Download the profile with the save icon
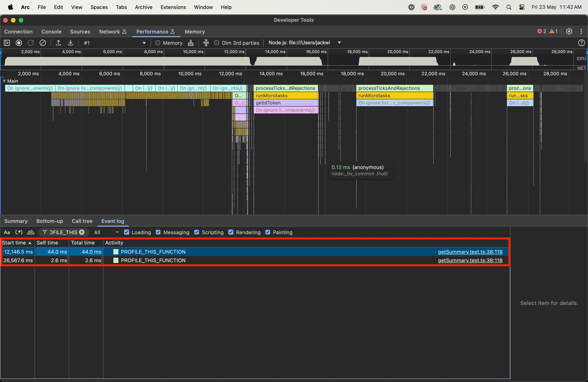 [70, 43]
